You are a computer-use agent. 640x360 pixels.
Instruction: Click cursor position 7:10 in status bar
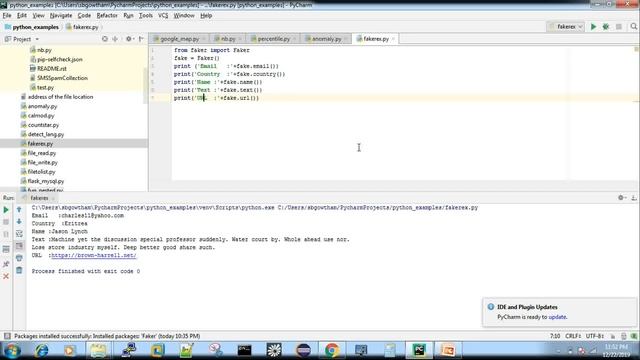(x=555, y=336)
